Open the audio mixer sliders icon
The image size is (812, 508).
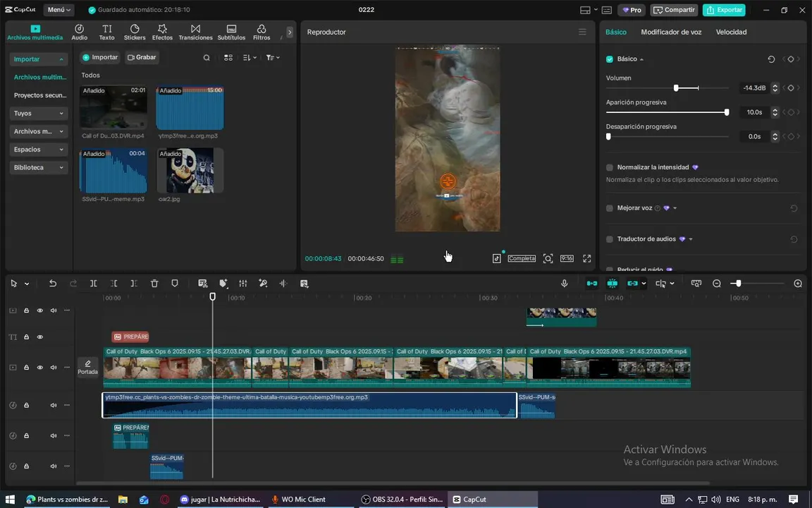243,283
